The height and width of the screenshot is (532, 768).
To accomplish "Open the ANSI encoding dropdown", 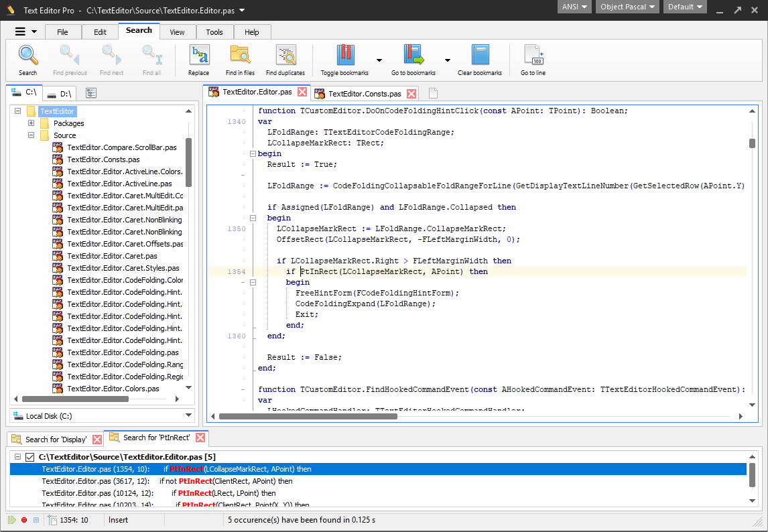I will pyautogui.click(x=574, y=7).
